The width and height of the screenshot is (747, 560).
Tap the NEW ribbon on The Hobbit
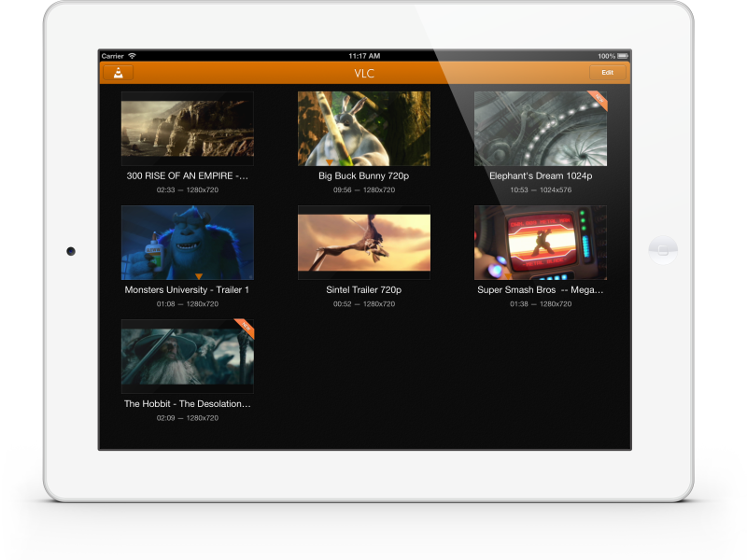[x=246, y=328]
